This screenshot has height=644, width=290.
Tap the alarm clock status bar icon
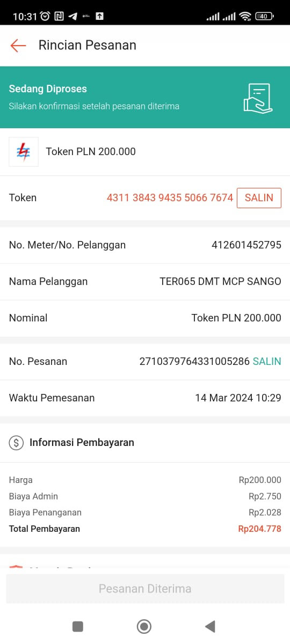point(45,16)
